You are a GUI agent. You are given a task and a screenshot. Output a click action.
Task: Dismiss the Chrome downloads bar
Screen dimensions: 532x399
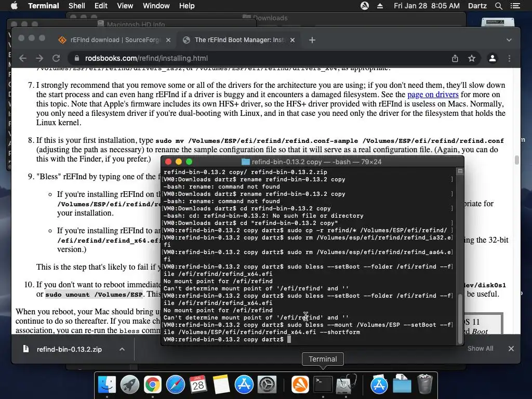[x=511, y=349]
